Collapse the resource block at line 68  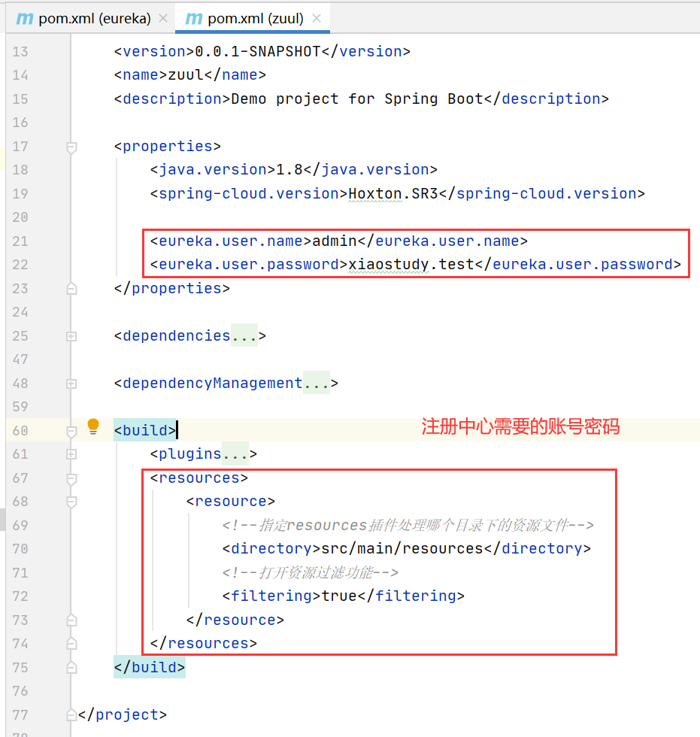click(71, 502)
